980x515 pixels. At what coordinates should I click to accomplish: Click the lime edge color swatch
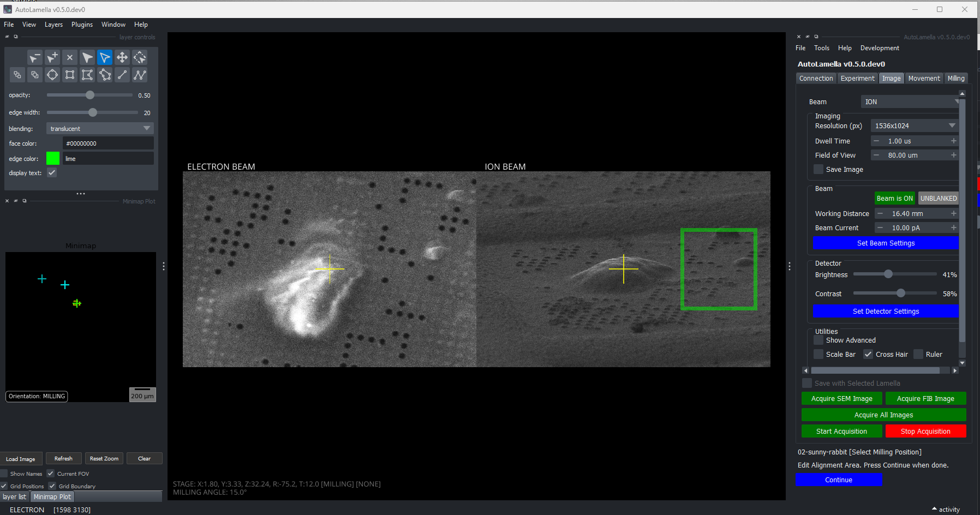pos(53,159)
